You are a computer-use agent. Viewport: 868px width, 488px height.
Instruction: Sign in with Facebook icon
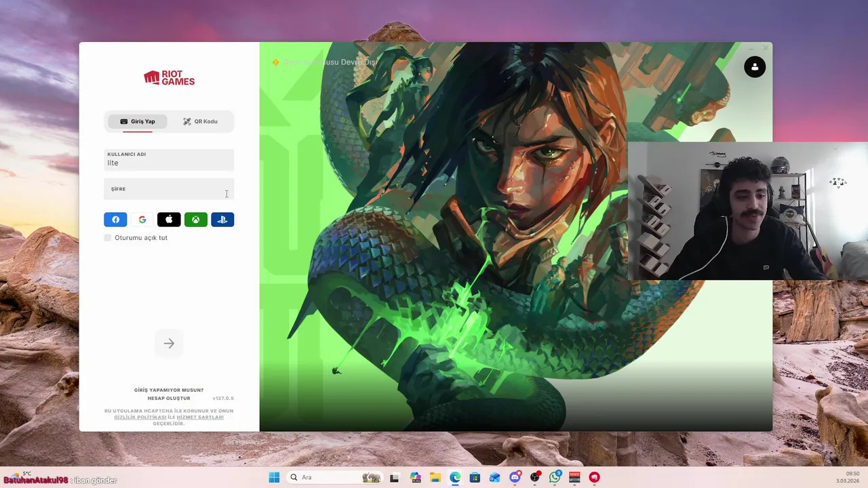coord(115,220)
